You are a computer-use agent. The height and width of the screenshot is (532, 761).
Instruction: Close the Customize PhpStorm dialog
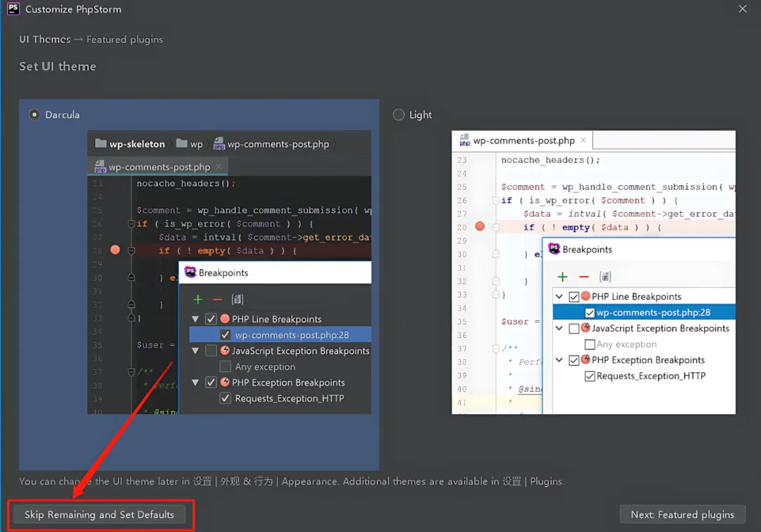click(743, 8)
